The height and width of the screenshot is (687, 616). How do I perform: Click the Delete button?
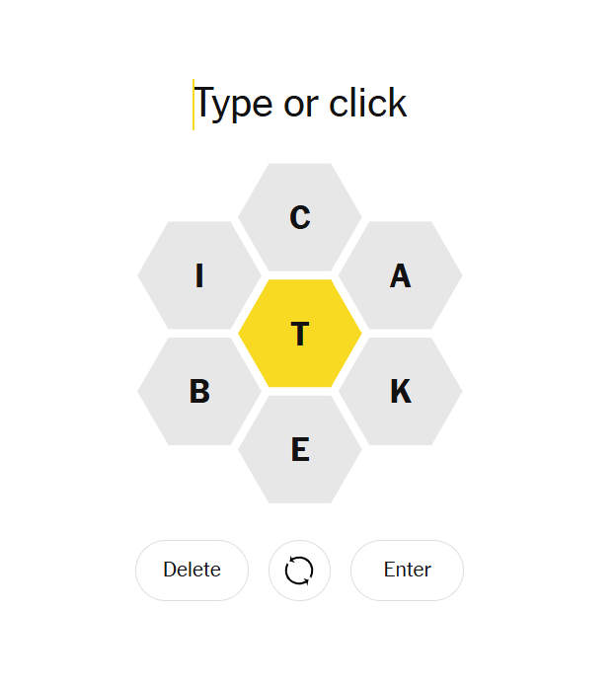pos(192,571)
